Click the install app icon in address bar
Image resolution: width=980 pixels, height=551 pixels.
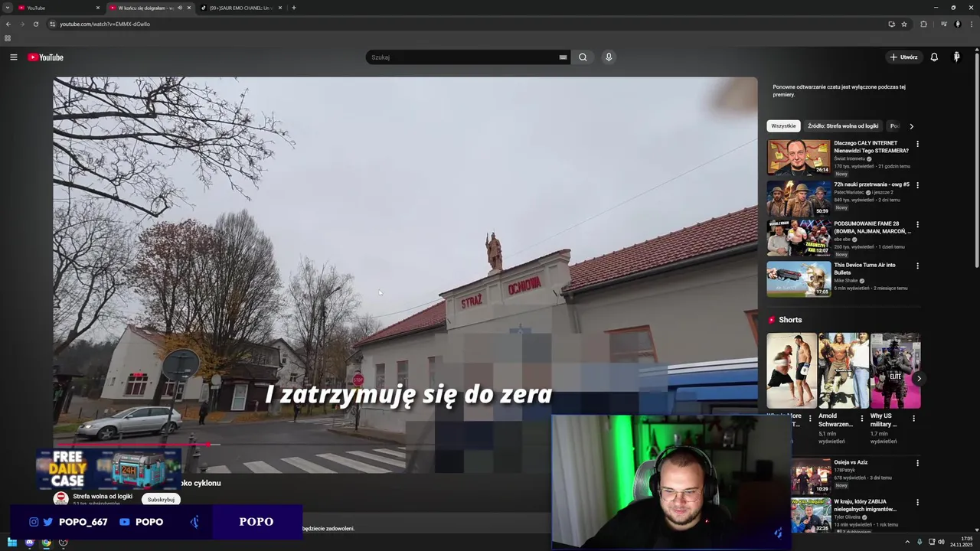tap(891, 24)
